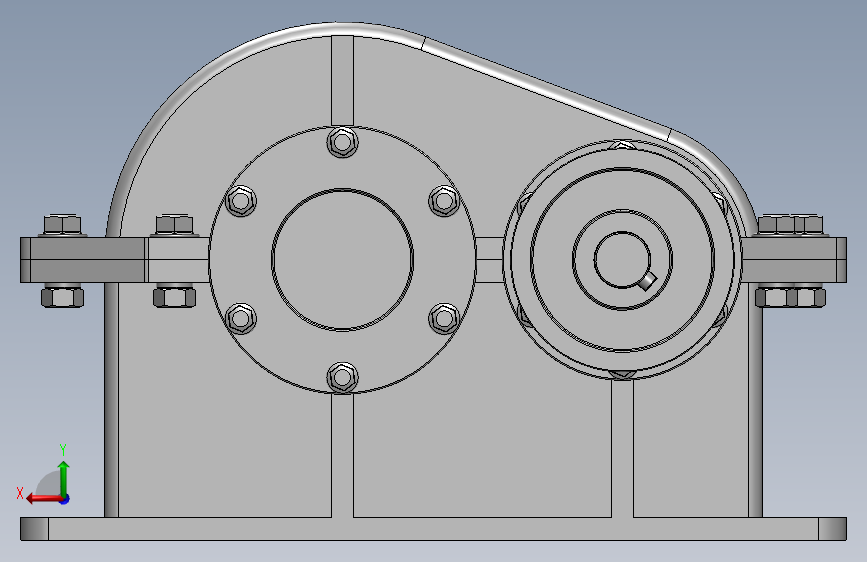Select the base plate of the gearbox
This screenshot has width=867, height=562.
tap(434, 529)
